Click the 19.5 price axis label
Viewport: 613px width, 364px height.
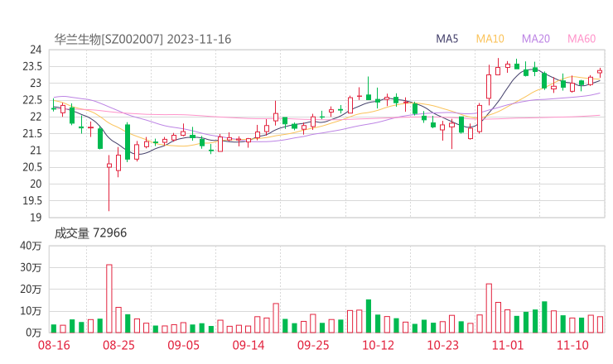coord(32,201)
